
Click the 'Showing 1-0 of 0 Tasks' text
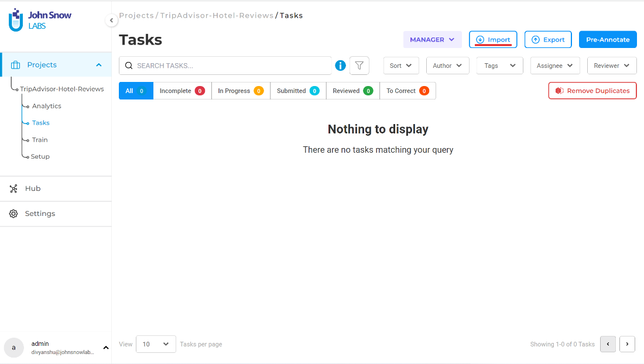tap(562, 344)
